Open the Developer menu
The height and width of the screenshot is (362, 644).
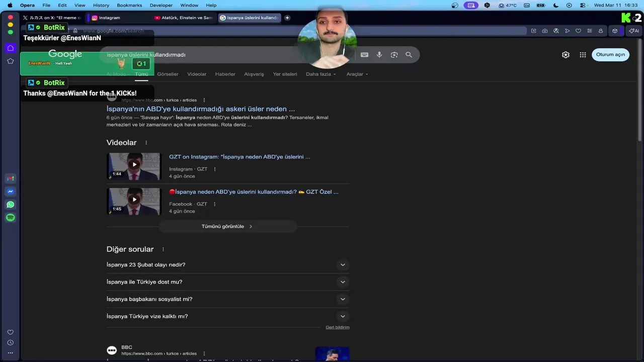(x=161, y=5)
